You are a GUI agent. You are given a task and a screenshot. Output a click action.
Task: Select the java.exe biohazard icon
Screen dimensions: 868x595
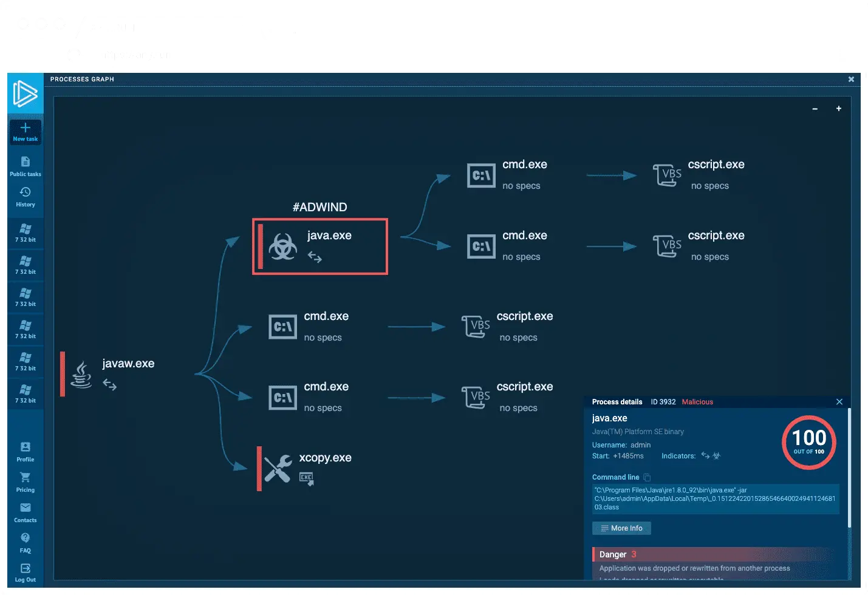pyautogui.click(x=282, y=246)
